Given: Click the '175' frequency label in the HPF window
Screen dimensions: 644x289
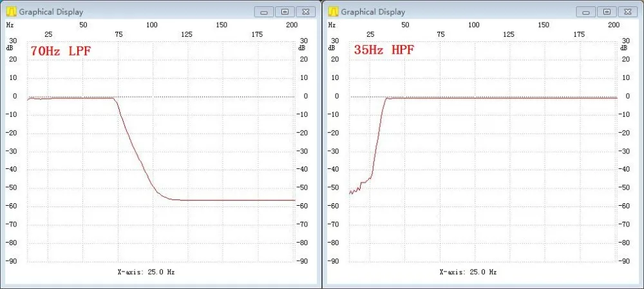Looking at the screenshot, I should pyautogui.click(x=579, y=35).
